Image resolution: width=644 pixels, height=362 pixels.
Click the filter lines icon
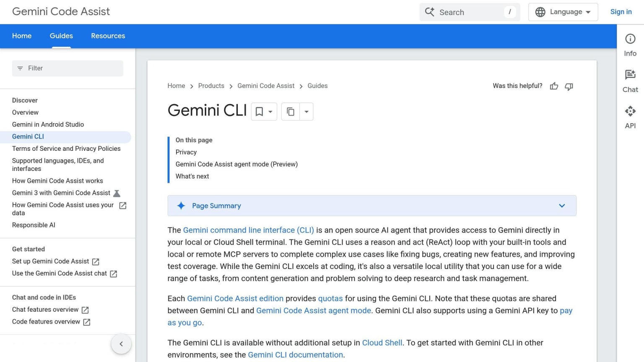pyautogui.click(x=20, y=68)
